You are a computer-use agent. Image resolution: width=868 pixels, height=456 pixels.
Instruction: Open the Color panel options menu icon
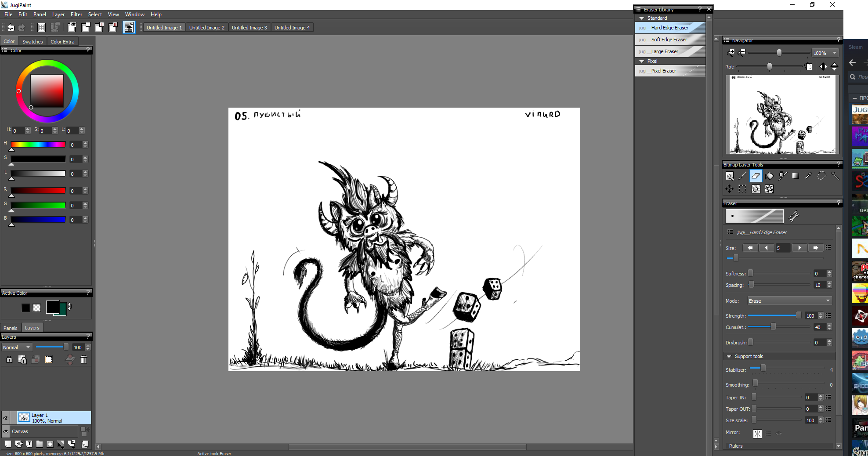pos(4,51)
